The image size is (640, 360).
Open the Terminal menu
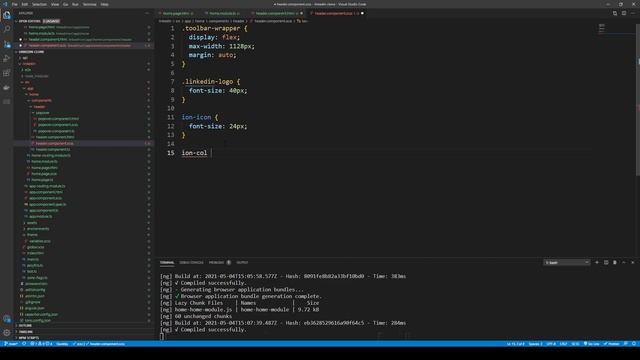pos(89,4)
